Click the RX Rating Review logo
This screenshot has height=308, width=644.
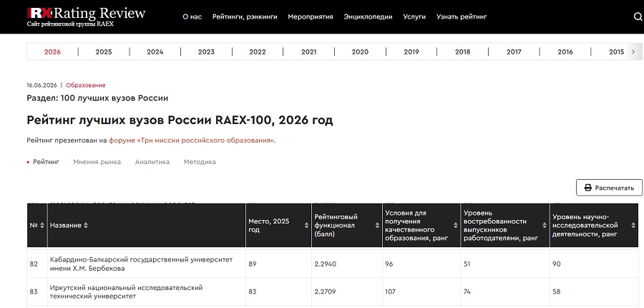point(87,16)
